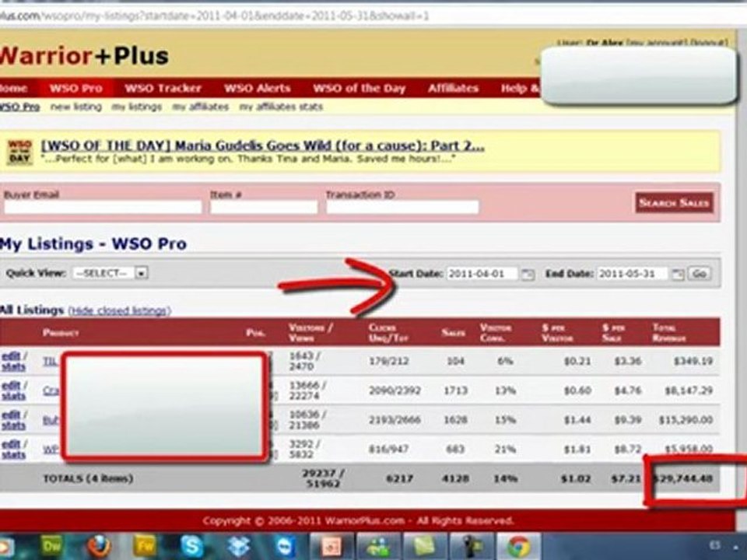This screenshot has width=747, height=560.
Task: Click the Search Sales button
Action: pos(674,203)
